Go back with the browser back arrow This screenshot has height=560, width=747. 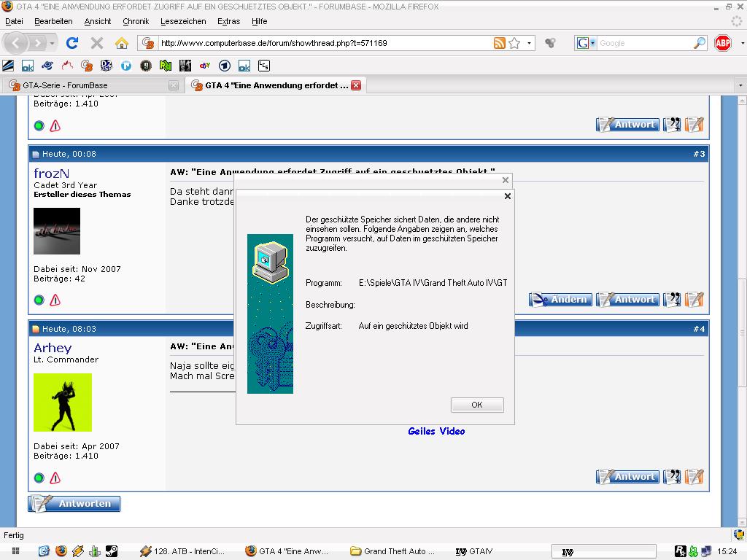click(x=16, y=43)
